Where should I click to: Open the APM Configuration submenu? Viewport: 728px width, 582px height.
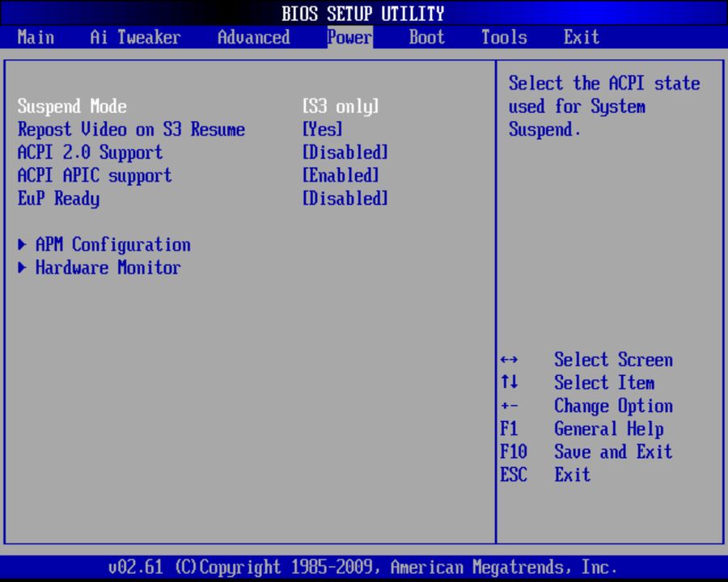click(112, 245)
